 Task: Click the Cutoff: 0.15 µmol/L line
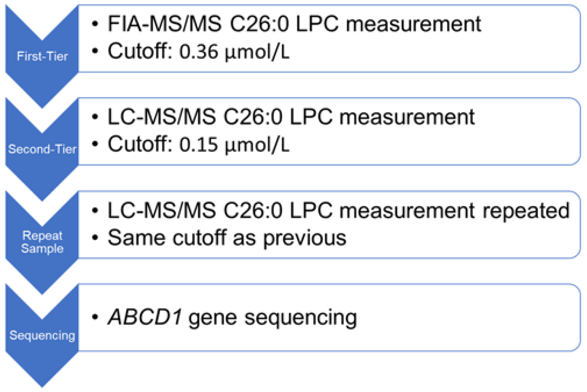click(198, 145)
